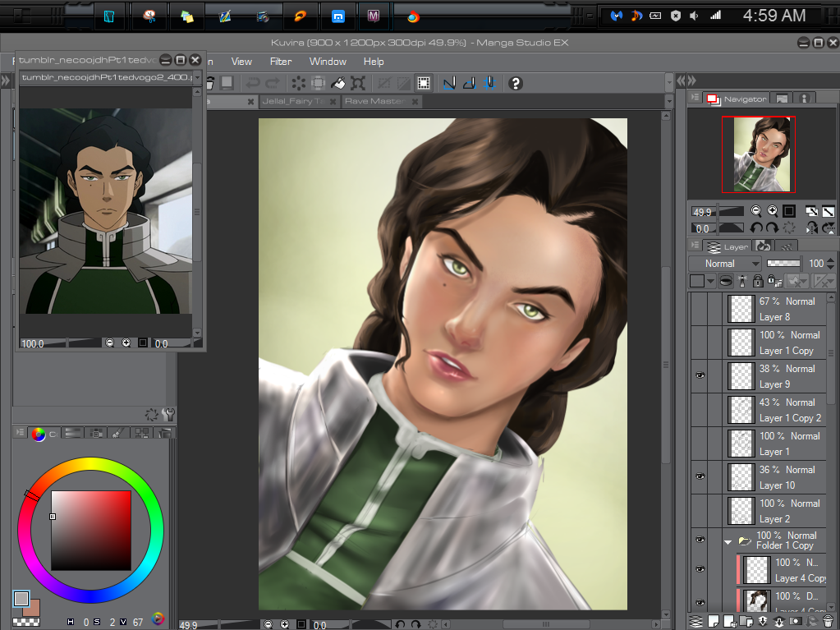Rotate canvas left in Navigator
The width and height of the screenshot is (840, 630).
[756, 228]
